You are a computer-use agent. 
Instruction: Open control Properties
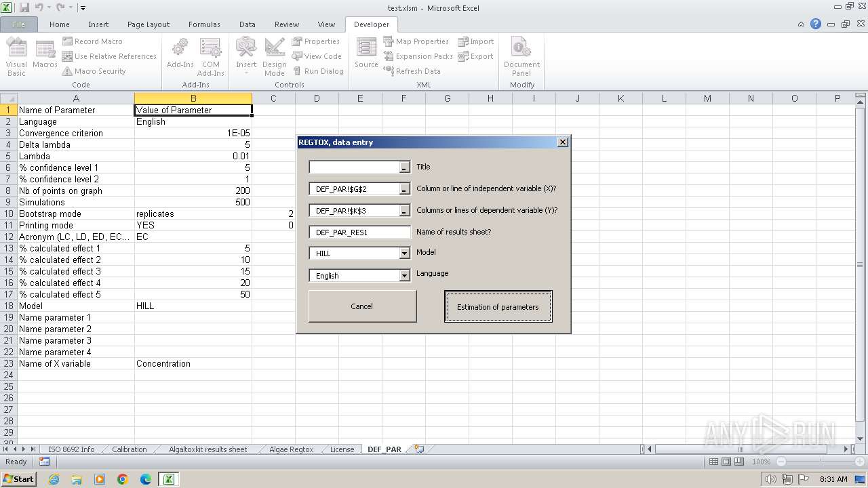pyautogui.click(x=316, y=41)
